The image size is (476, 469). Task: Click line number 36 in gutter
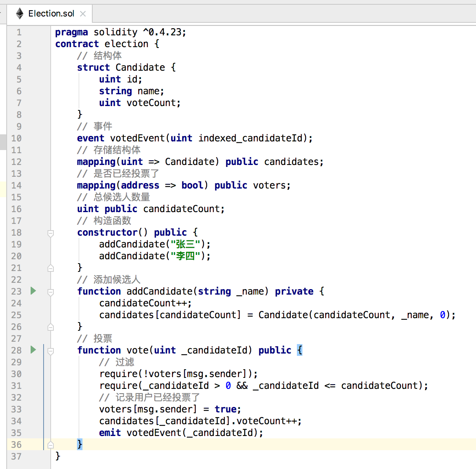[x=16, y=445]
